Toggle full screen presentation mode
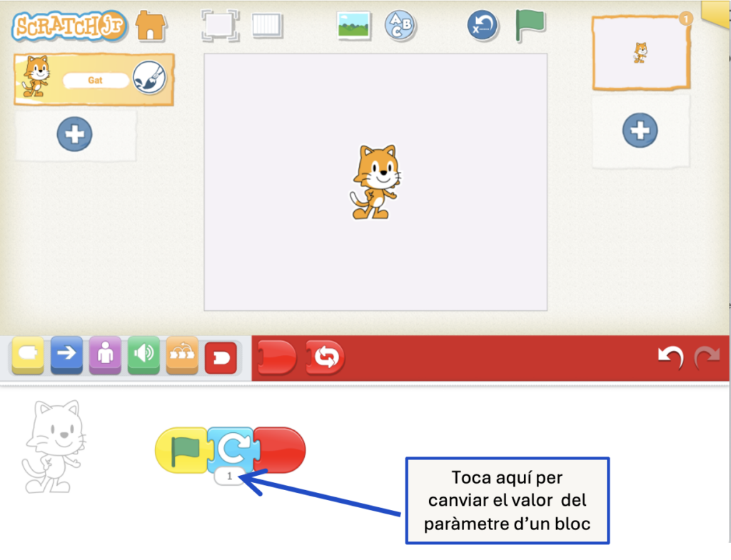This screenshot has height=560, width=731. [x=219, y=26]
